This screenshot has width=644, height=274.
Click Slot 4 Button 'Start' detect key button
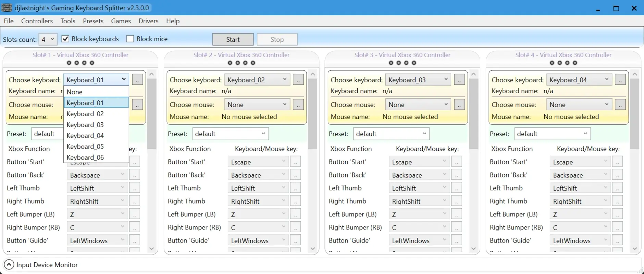[617, 162]
